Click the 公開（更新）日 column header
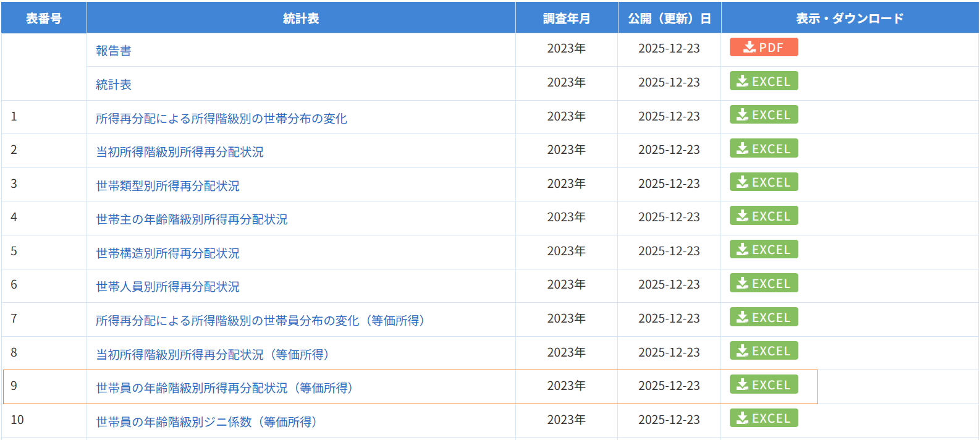Screen dimensions: 980x440 (x=669, y=19)
